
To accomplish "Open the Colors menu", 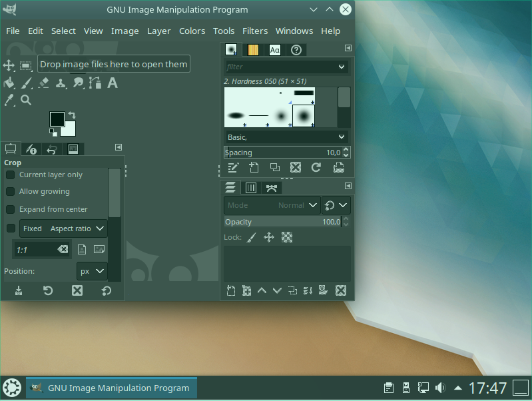I will coord(192,31).
